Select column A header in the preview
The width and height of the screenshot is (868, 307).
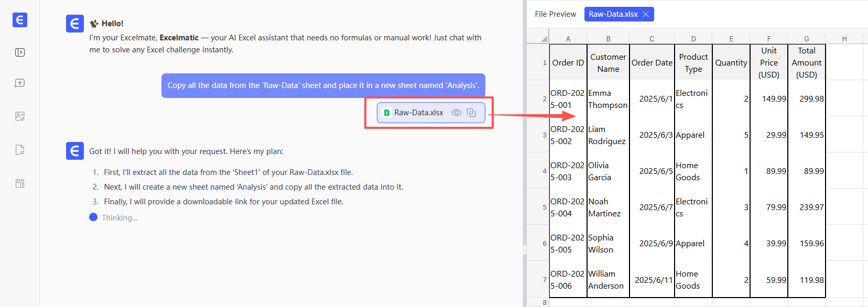coord(568,39)
